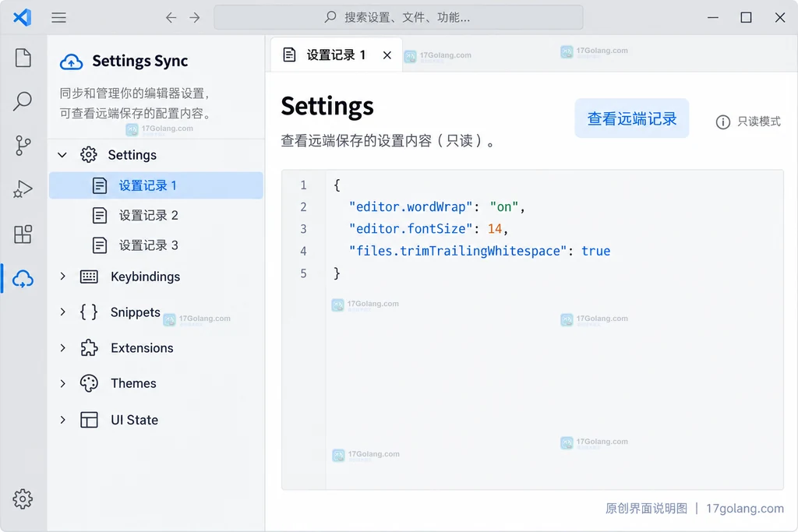Screen dimensions: 798x532
Task: Open the Extensions view in activity bar
Action: [23, 234]
